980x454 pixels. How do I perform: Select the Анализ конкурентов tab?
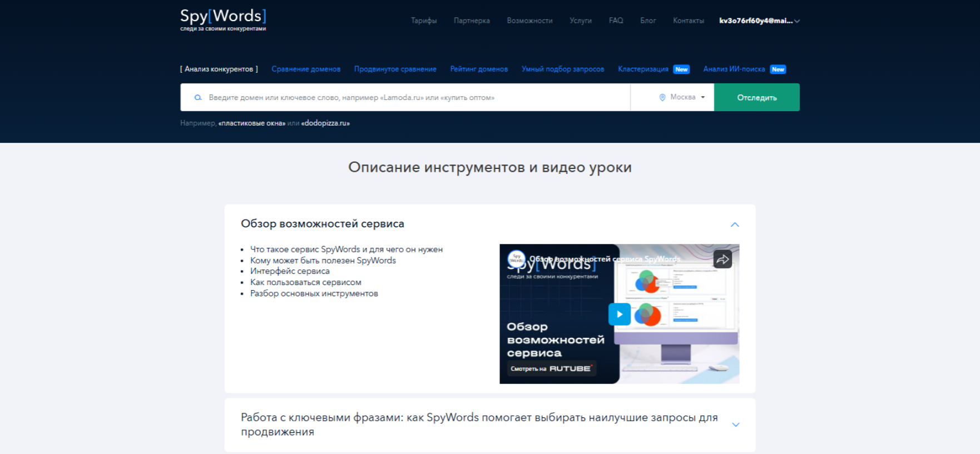click(219, 69)
